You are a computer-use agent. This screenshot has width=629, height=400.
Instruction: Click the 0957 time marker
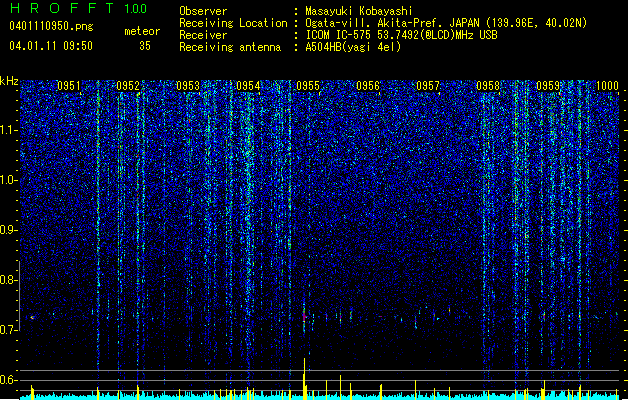click(x=428, y=85)
